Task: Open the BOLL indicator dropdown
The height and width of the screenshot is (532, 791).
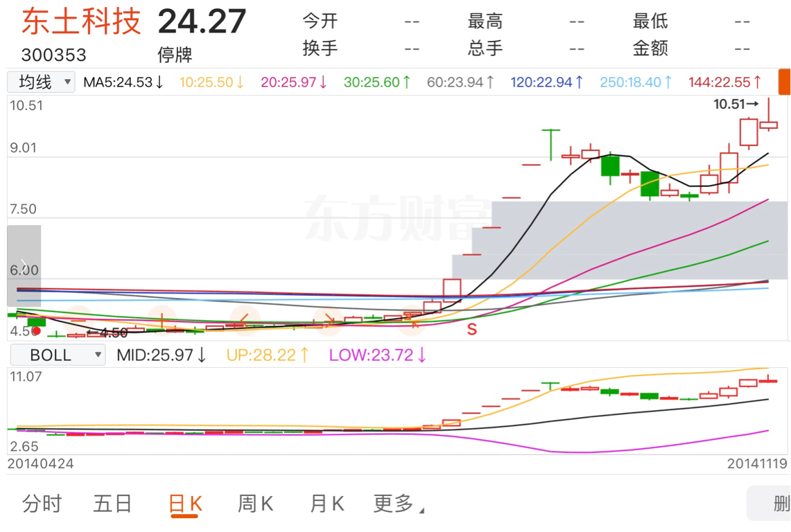Action: pos(58,355)
